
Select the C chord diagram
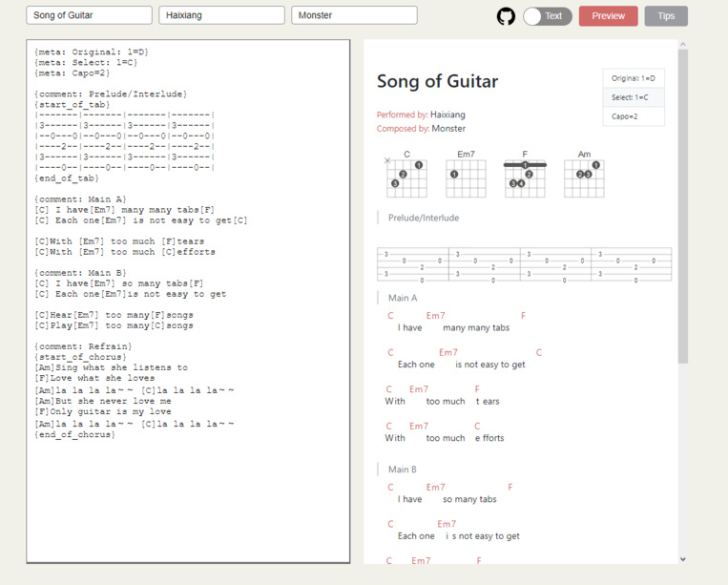(406, 177)
